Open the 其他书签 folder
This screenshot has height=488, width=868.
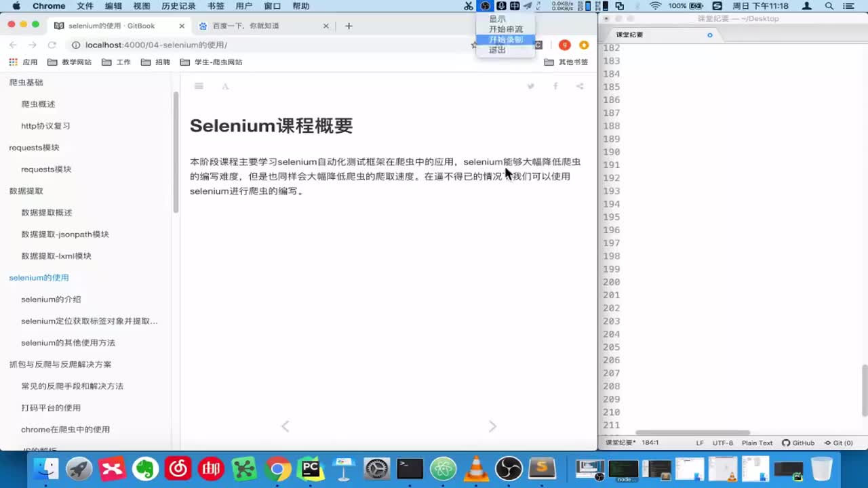pyautogui.click(x=566, y=62)
